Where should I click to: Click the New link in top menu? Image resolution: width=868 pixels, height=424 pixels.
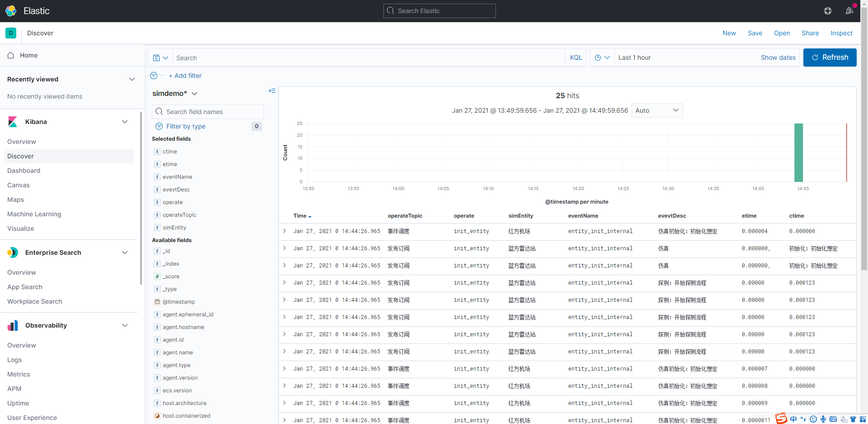(x=729, y=33)
